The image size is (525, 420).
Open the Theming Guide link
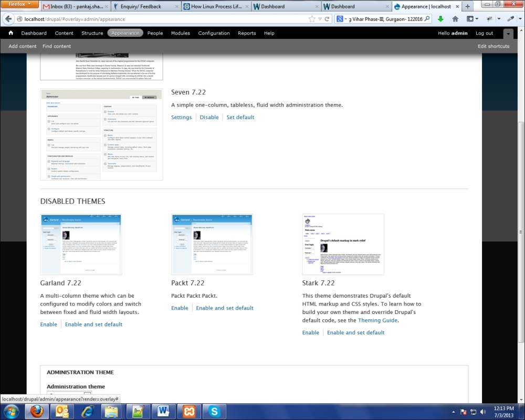[377, 320]
